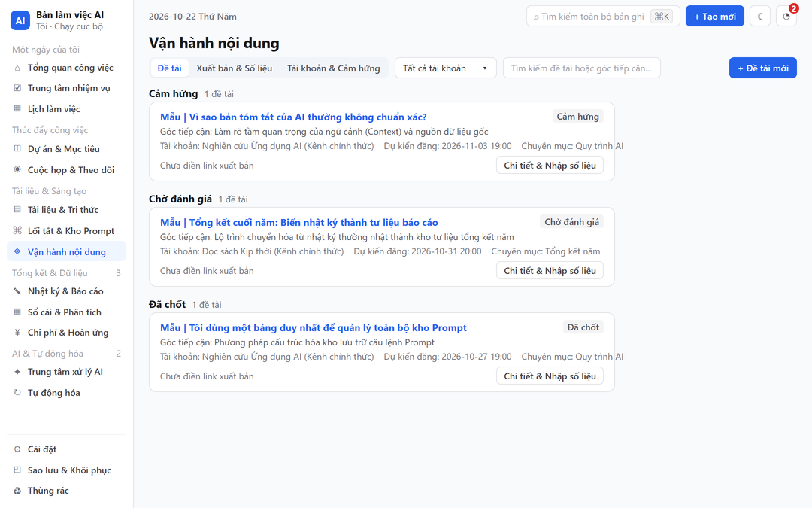Click the document icon beside Tài liệu & Tri thức
The image size is (812, 508).
pos(17,210)
